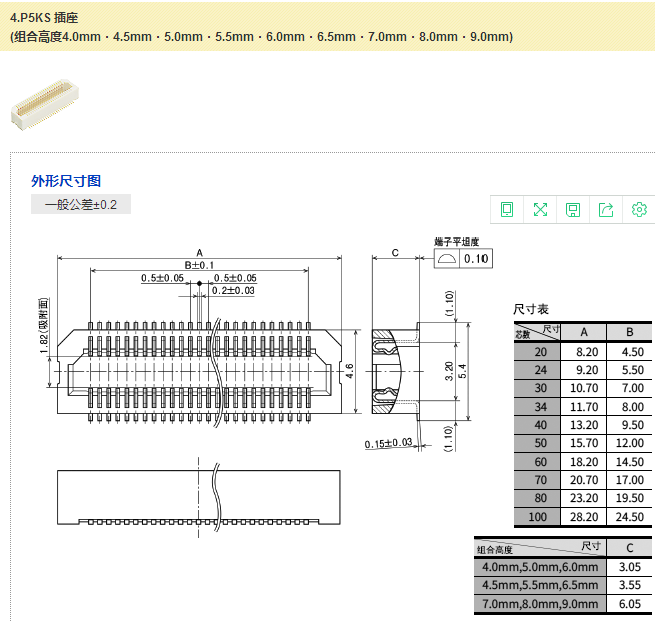Select the 4.5mm,5.5mm,6.5mm height row
The image size is (655, 621).
(539, 585)
